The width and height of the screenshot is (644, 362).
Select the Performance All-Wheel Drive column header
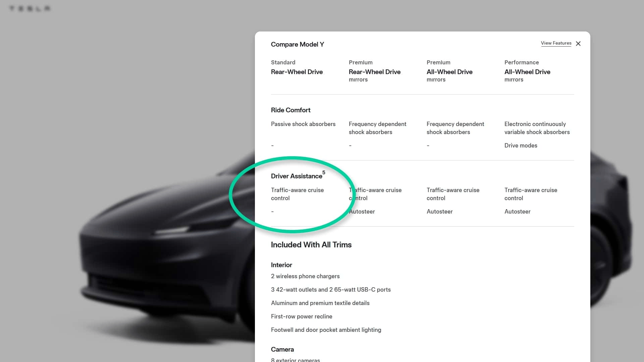[x=527, y=72]
